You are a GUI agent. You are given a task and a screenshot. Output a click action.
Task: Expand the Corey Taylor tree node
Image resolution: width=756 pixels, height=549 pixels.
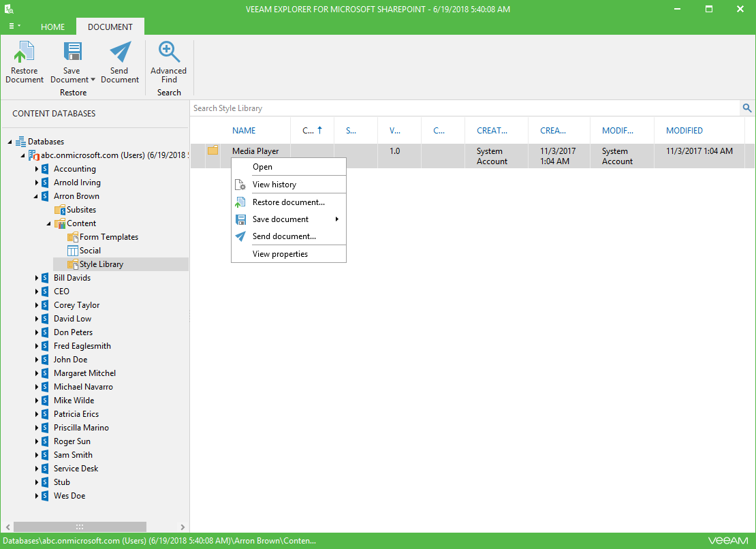tap(36, 305)
